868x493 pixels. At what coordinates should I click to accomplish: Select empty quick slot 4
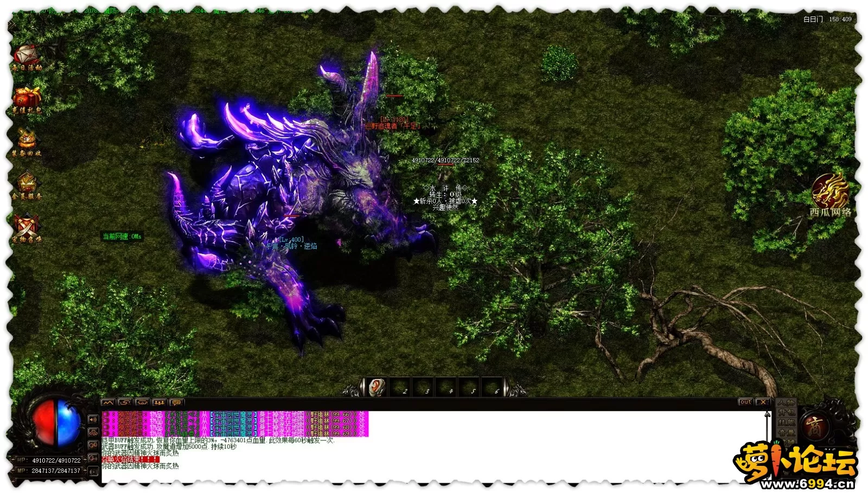pyautogui.click(x=446, y=388)
